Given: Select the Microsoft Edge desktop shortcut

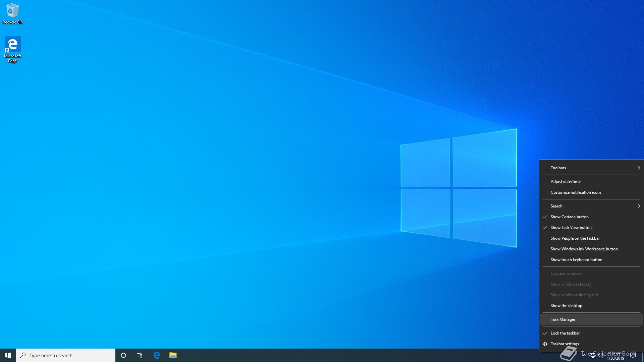Looking at the screenshot, I should (x=12, y=50).
